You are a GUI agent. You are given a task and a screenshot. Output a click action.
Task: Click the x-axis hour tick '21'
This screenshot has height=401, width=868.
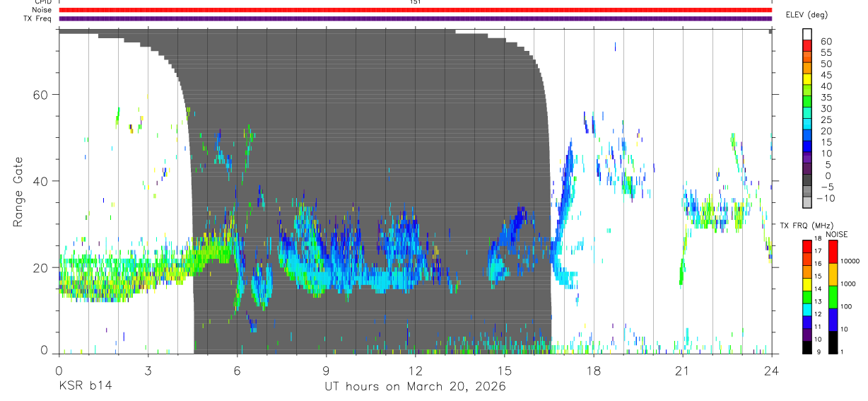point(682,371)
